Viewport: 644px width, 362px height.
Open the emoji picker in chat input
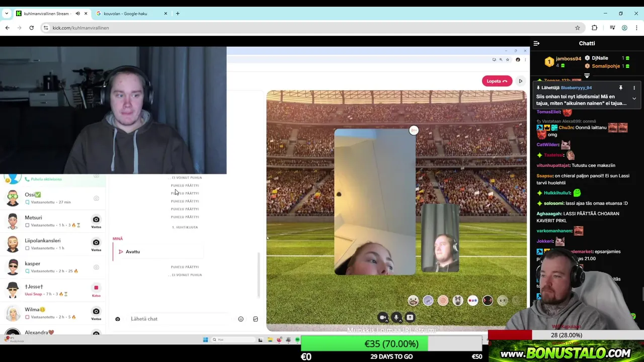(x=241, y=319)
